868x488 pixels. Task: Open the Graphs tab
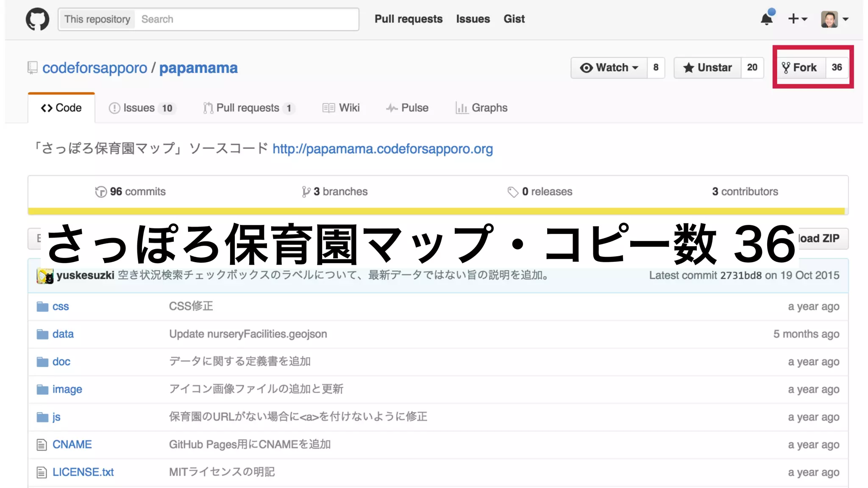[x=481, y=108]
